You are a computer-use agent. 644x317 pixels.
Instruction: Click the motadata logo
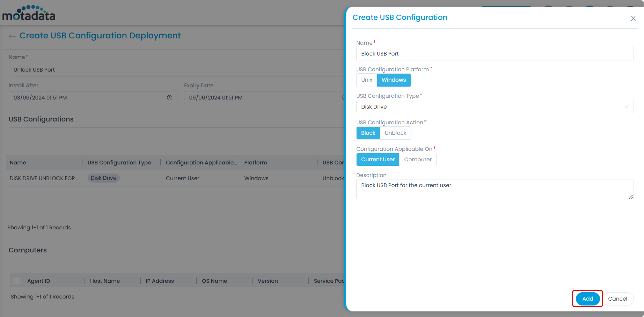(x=29, y=13)
